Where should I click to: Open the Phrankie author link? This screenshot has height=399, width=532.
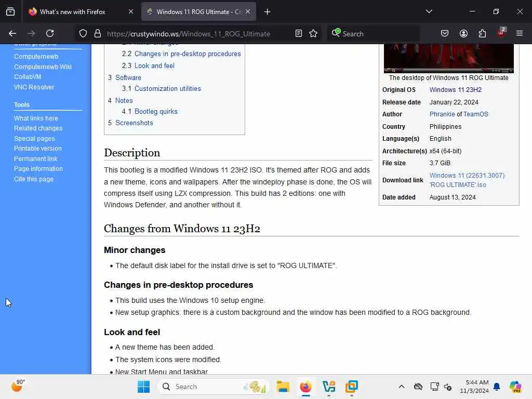(x=442, y=114)
